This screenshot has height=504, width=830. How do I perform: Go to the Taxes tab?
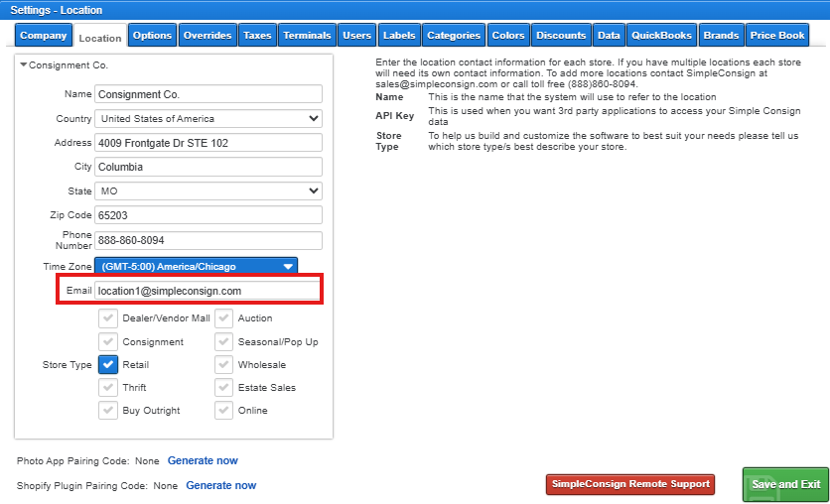coord(257,36)
